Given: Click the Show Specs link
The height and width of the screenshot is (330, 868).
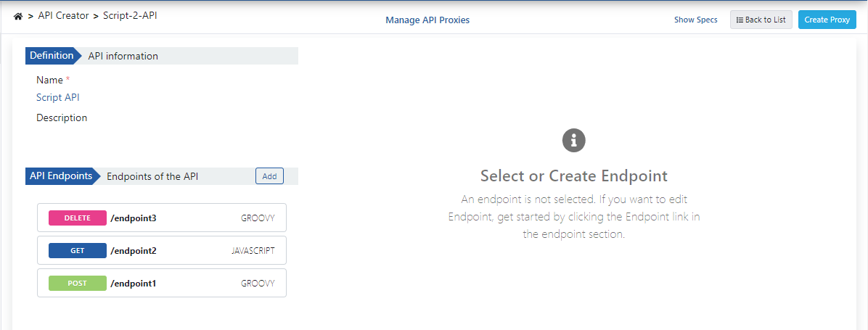Looking at the screenshot, I should point(695,20).
